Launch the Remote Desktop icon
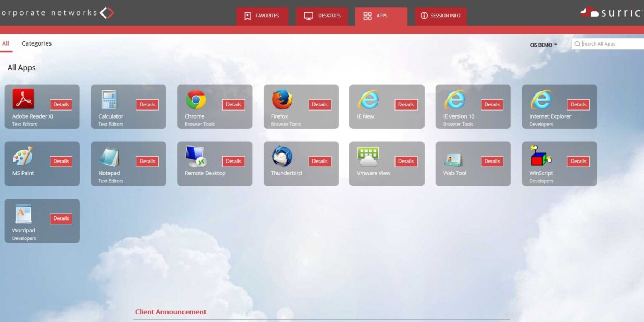Image resolution: width=644 pixels, height=322 pixels. pyautogui.click(x=196, y=157)
